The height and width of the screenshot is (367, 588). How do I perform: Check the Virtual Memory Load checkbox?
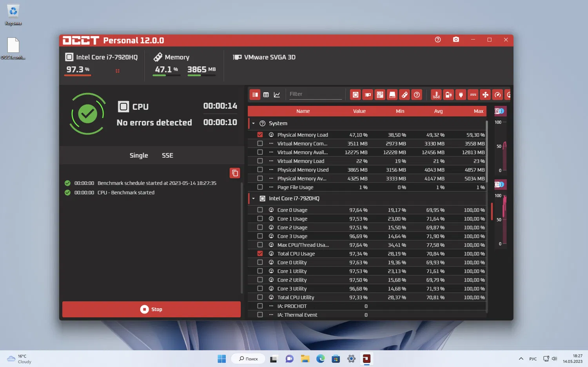[260, 161]
